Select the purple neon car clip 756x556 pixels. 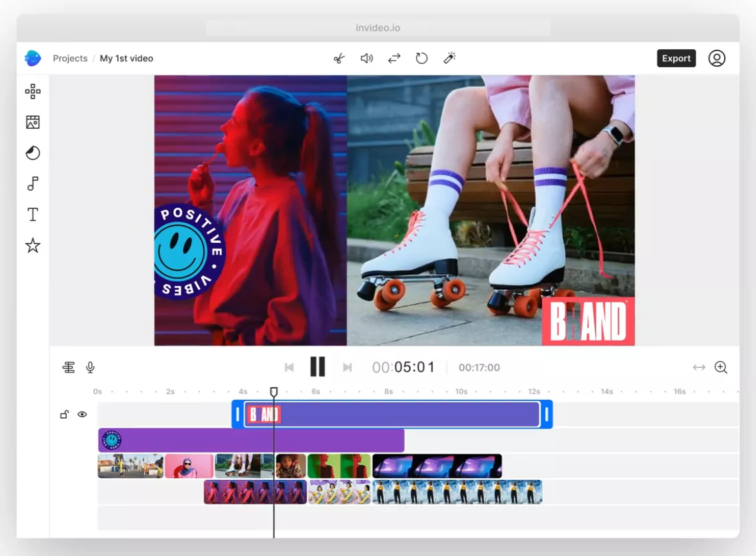(x=437, y=466)
